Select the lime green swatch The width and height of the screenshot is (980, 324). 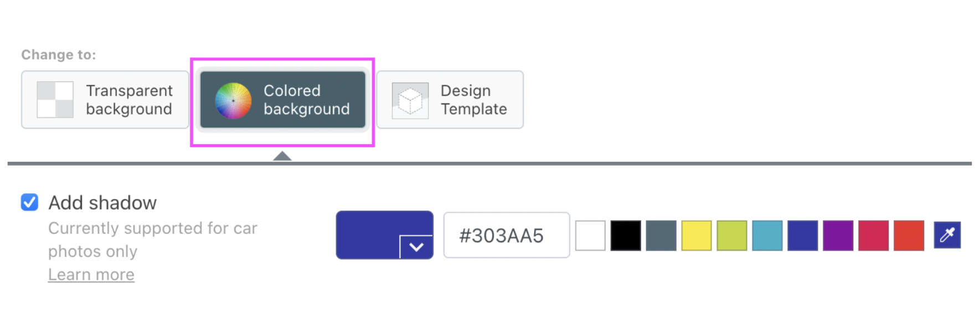tap(732, 236)
